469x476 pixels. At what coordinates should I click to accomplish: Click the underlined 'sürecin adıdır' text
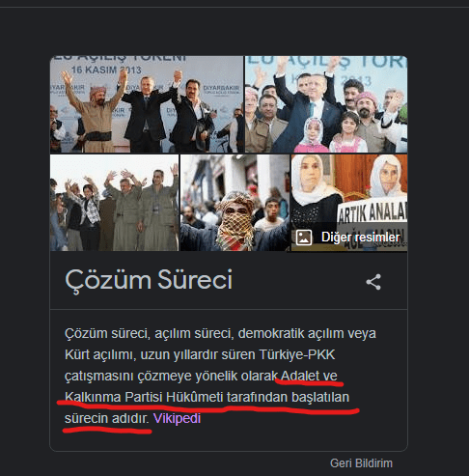(107, 418)
